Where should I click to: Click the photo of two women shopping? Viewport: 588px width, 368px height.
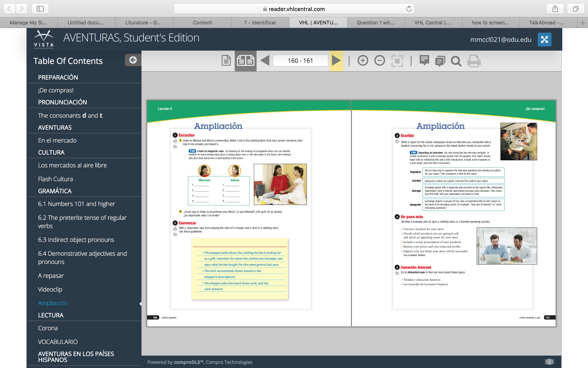click(280, 184)
